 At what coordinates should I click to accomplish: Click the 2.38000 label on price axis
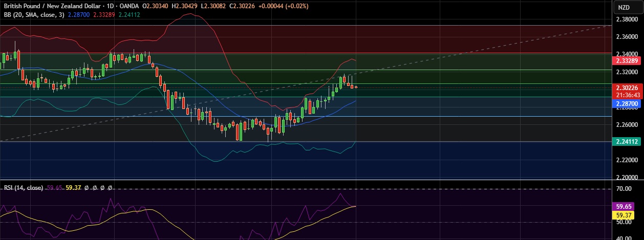(x=627, y=19)
